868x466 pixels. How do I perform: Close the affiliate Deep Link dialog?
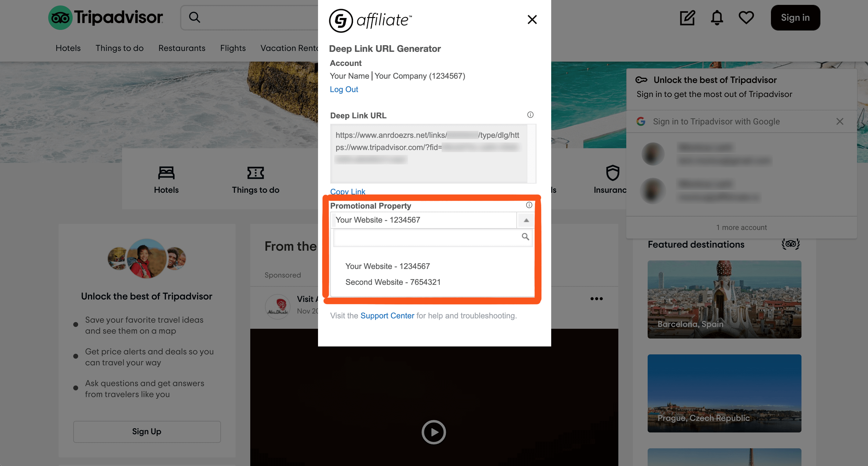(532, 20)
